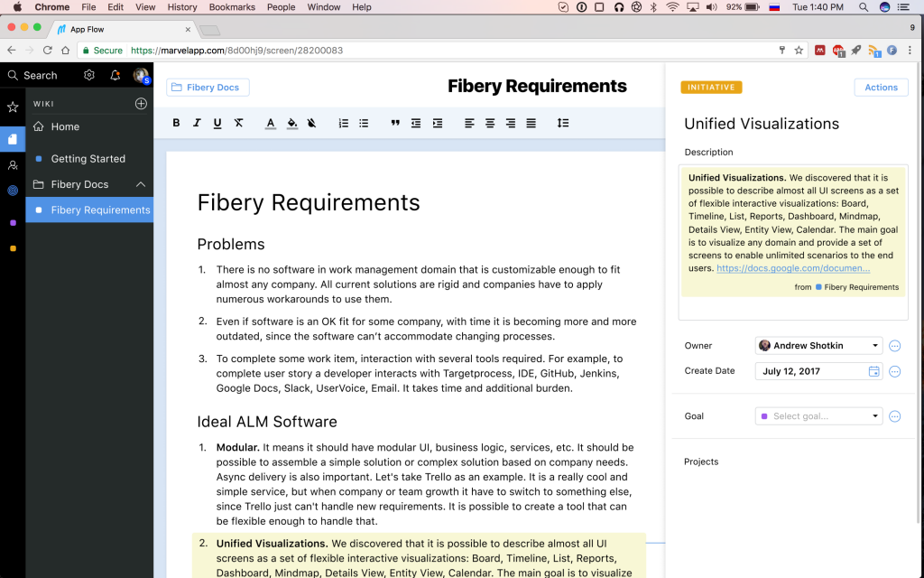
Task: Open user avatar profile menu
Action: tap(142, 76)
